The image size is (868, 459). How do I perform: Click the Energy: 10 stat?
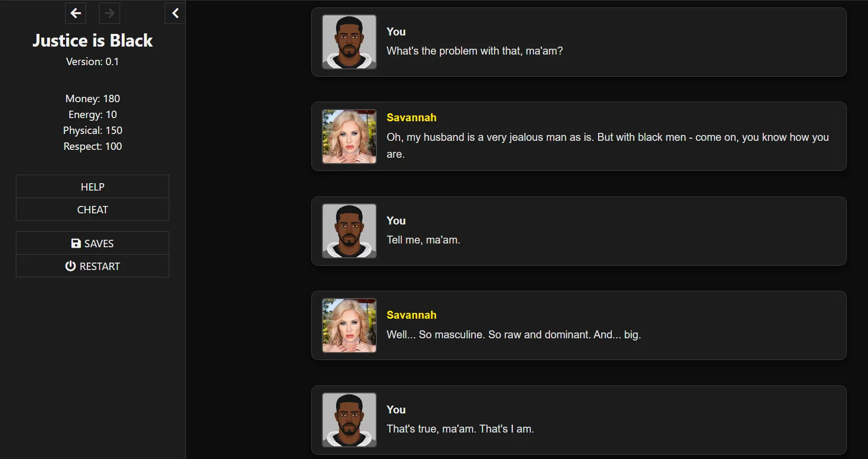click(93, 114)
